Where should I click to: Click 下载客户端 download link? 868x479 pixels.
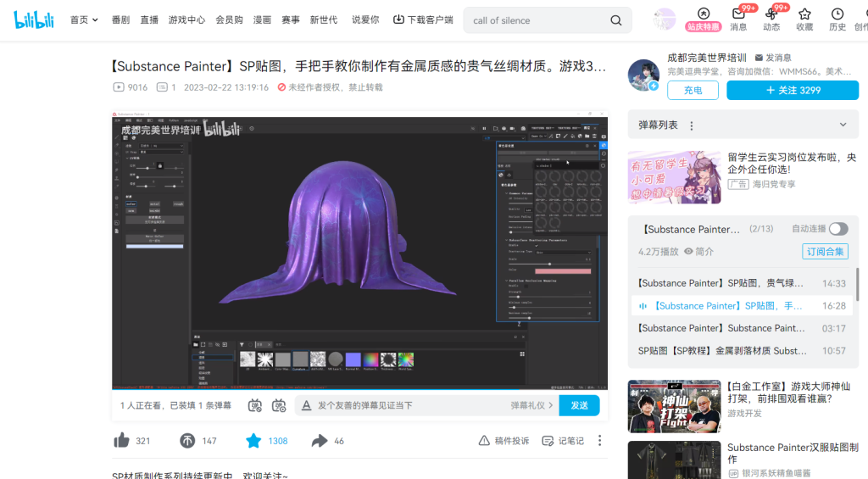423,20
